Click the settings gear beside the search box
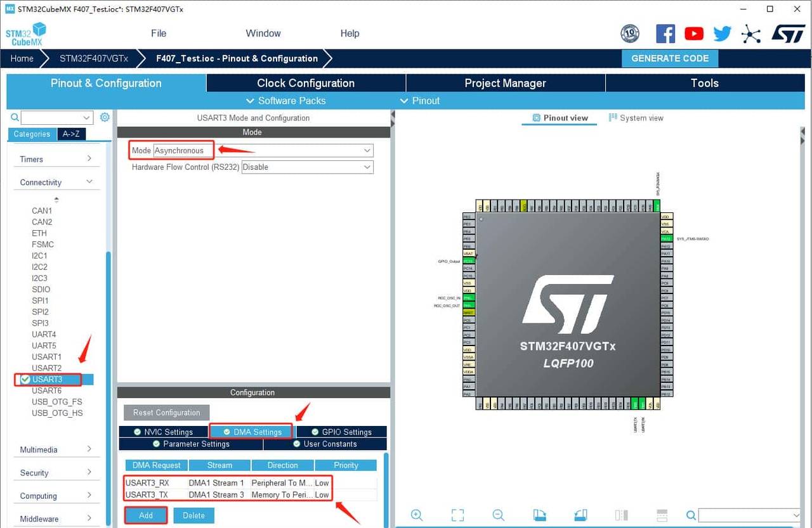The height and width of the screenshot is (528, 812). [x=105, y=117]
